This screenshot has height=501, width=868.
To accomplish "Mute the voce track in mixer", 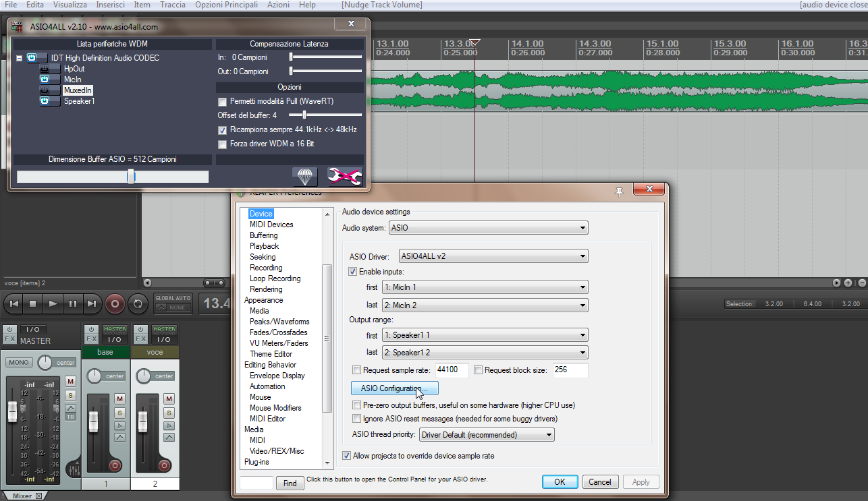I will [169, 399].
